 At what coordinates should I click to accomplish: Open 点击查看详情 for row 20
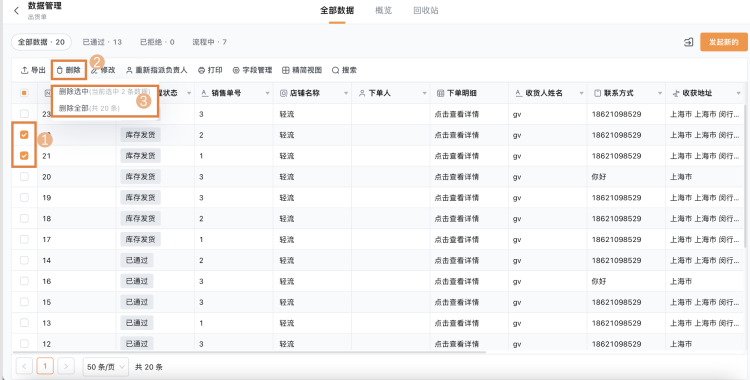456,177
